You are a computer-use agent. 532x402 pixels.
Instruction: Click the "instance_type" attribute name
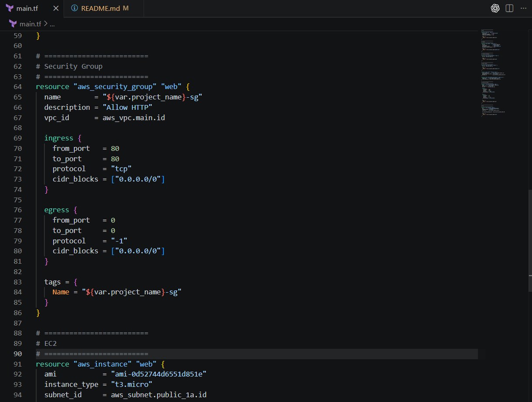click(71, 385)
